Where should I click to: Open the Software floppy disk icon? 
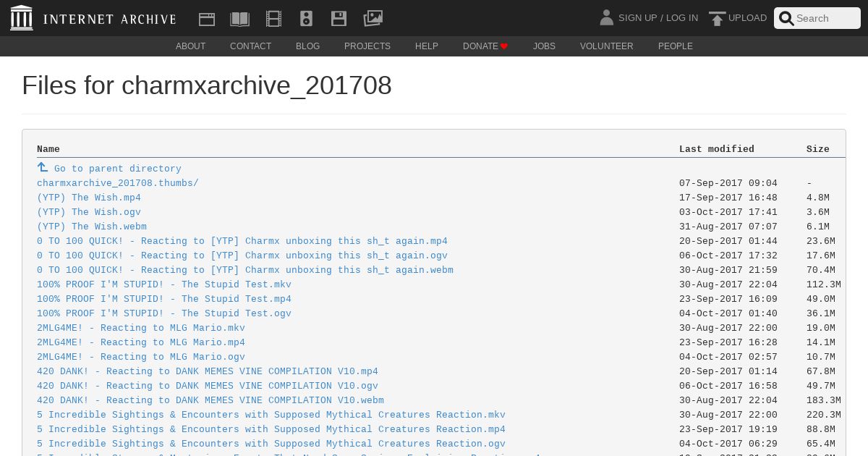click(339, 19)
